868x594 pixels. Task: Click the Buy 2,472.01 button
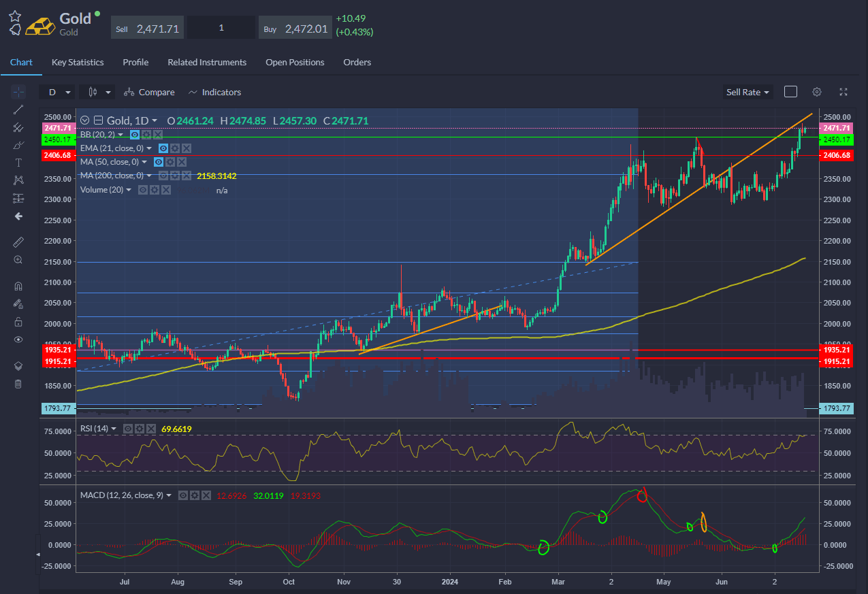(x=296, y=29)
